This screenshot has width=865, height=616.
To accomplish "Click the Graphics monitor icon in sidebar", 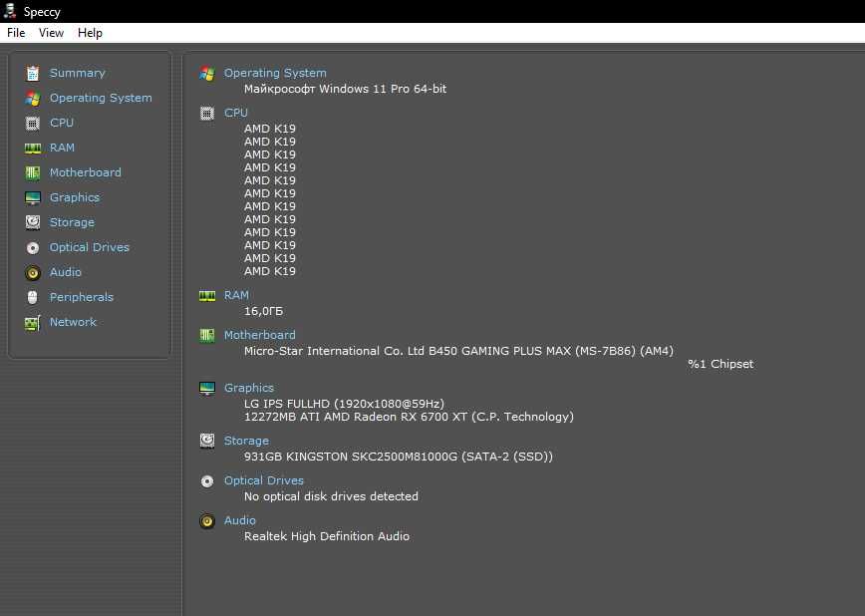I will click(x=33, y=197).
